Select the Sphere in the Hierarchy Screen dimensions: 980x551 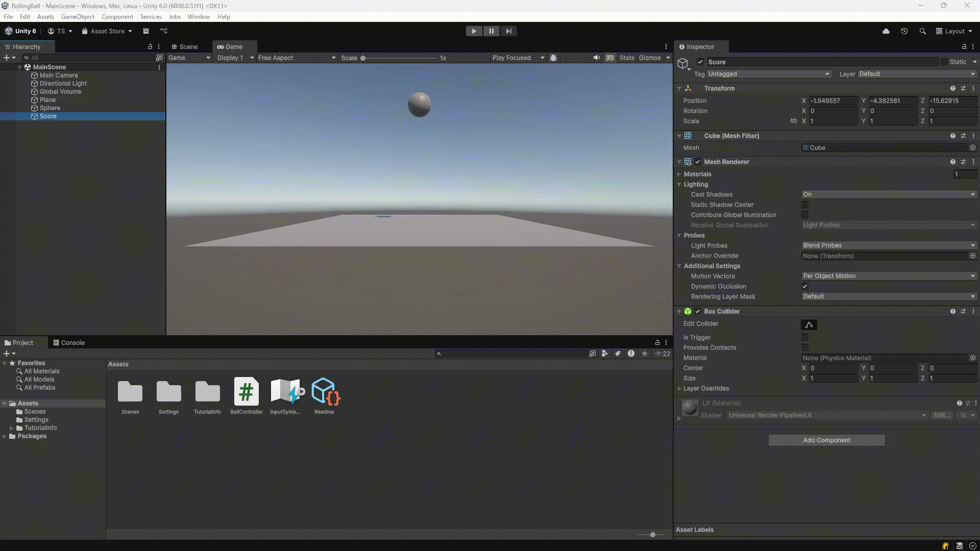[49, 108]
